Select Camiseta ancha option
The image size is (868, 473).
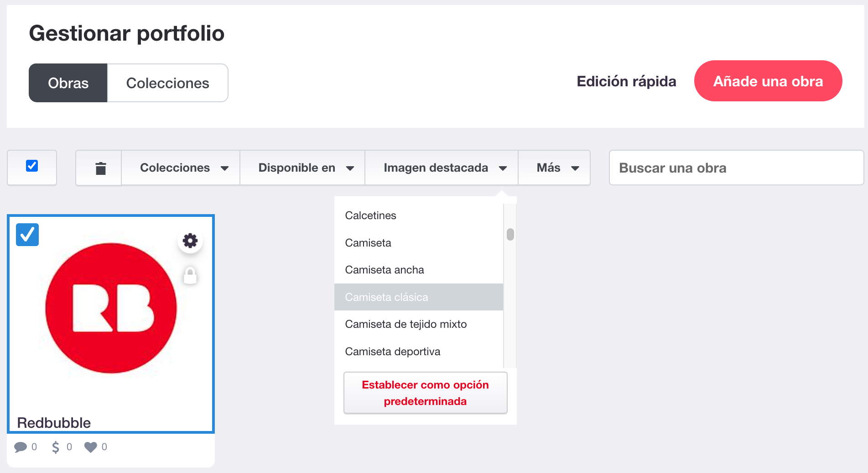(x=419, y=270)
